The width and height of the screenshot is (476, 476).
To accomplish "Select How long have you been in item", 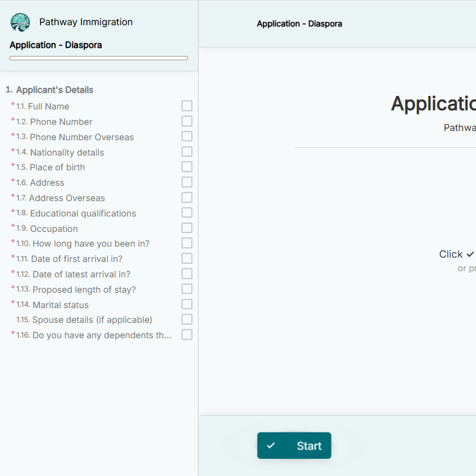I will point(90,244).
